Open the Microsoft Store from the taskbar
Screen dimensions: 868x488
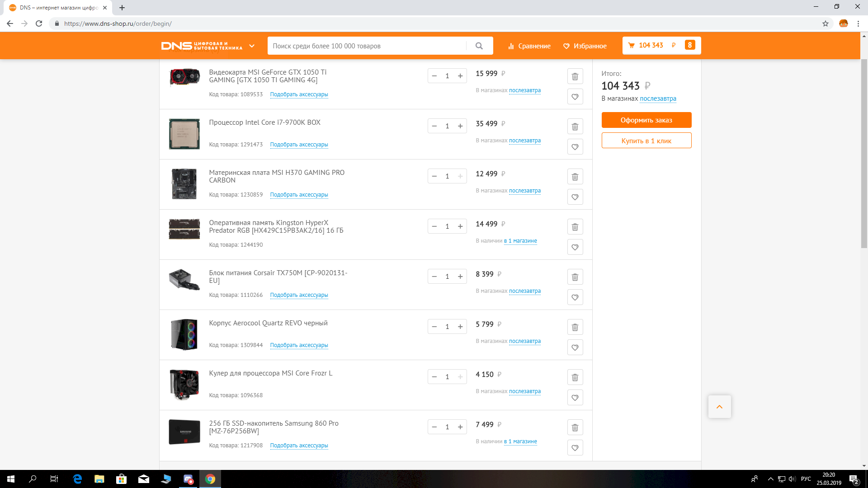121,479
